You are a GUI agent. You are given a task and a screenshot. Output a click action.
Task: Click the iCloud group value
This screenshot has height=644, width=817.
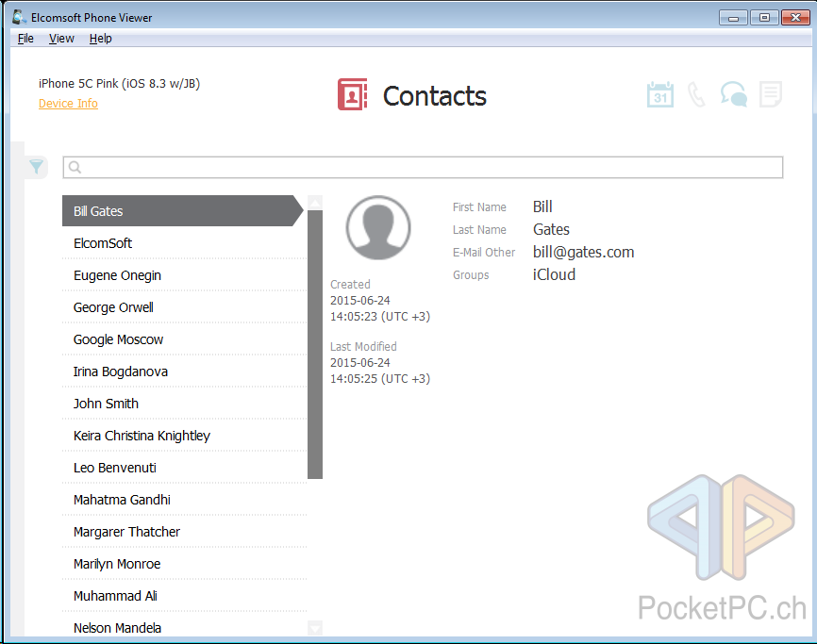(554, 274)
